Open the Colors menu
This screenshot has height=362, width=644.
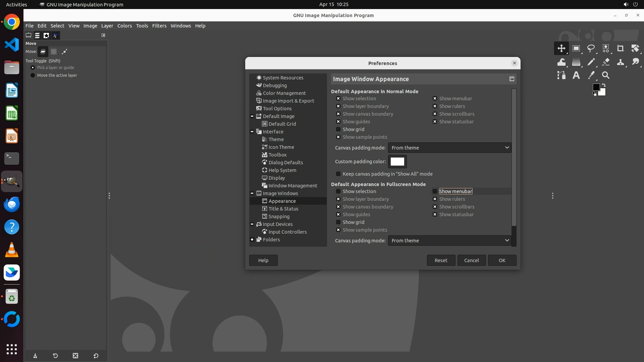[124, 26]
